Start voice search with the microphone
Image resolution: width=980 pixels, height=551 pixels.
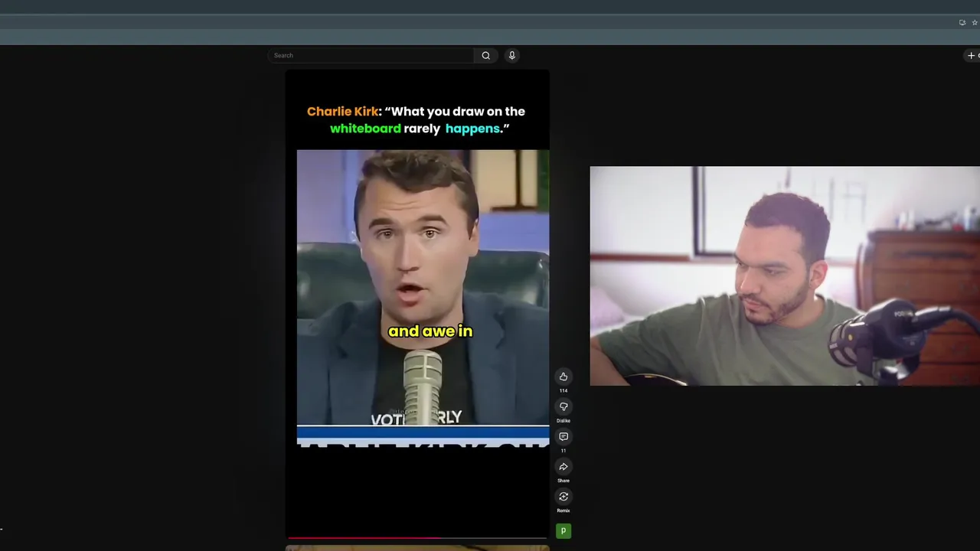pyautogui.click(x=512, y=55)
